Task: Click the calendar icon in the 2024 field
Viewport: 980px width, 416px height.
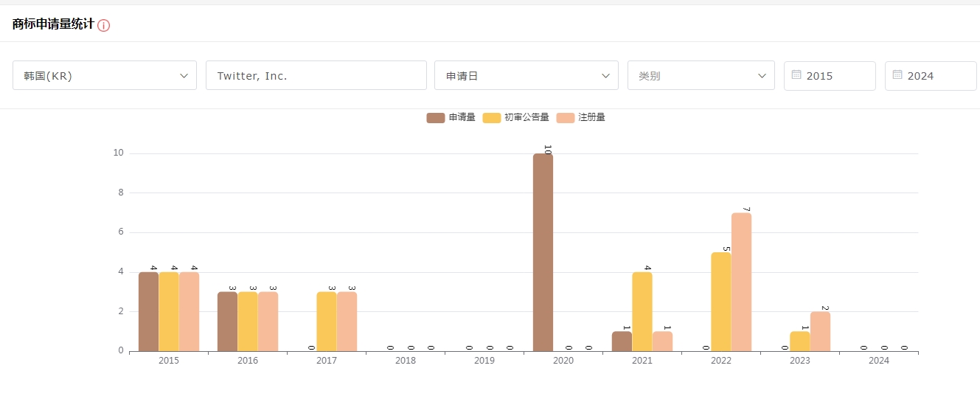Action: pyautogui.click(x=897, y=75)
